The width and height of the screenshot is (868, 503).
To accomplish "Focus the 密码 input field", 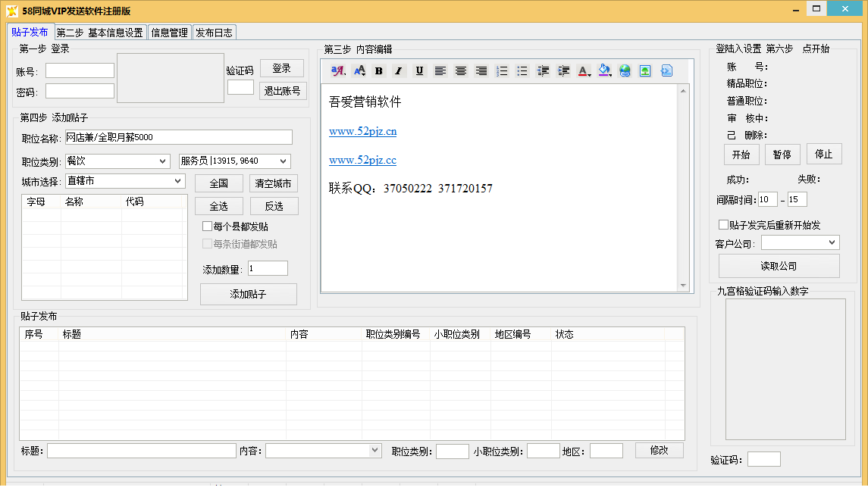I will click(80, 91).
